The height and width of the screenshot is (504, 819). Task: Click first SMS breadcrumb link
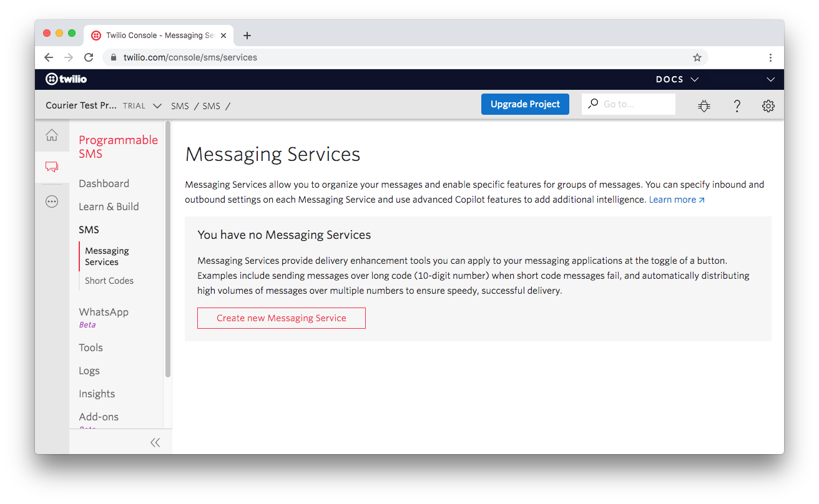(180, 106)
